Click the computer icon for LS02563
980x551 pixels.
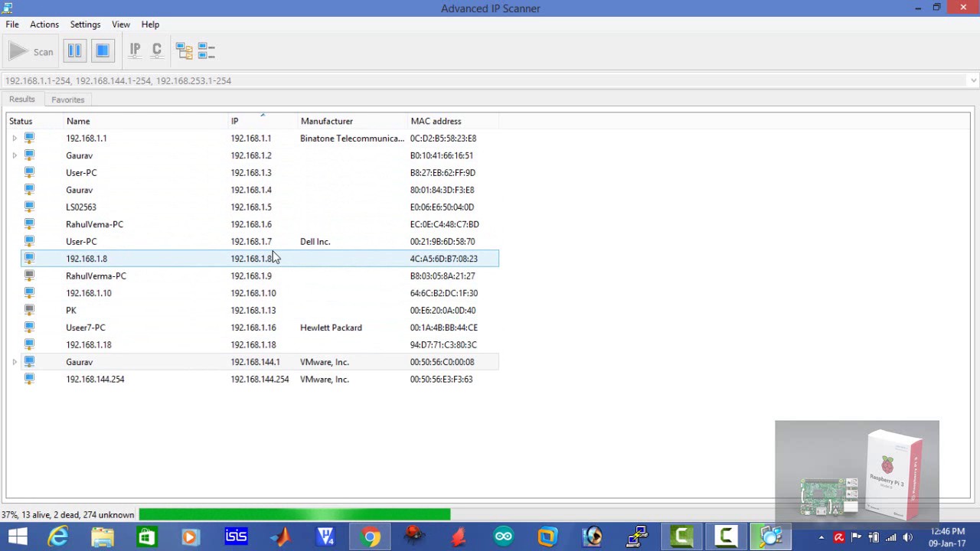[29, 207]
